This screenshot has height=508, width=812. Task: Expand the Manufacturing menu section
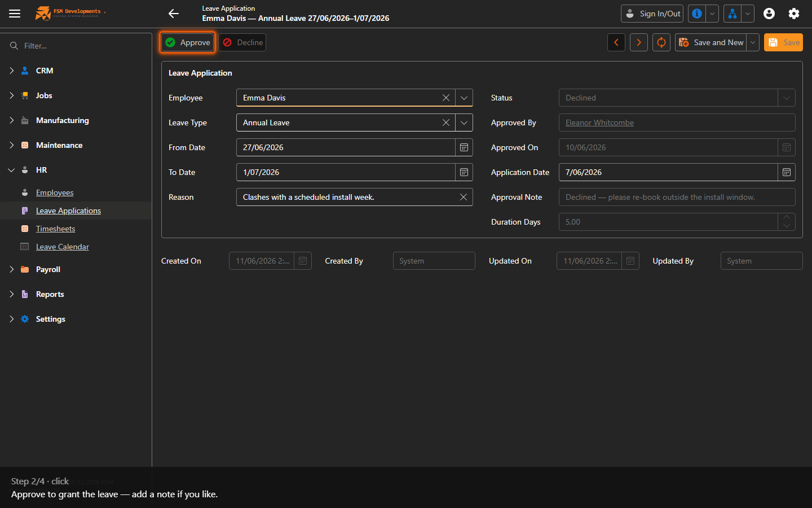click(11, 120)
